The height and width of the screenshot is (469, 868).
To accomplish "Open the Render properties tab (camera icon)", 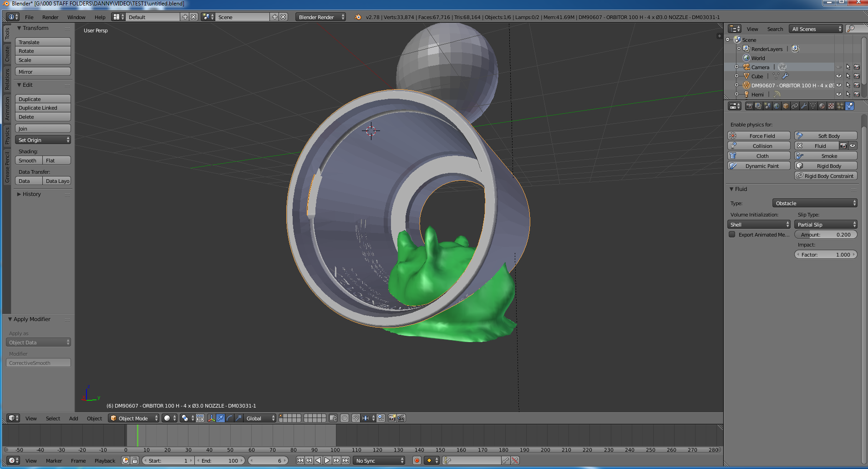I will pos(749,106).
